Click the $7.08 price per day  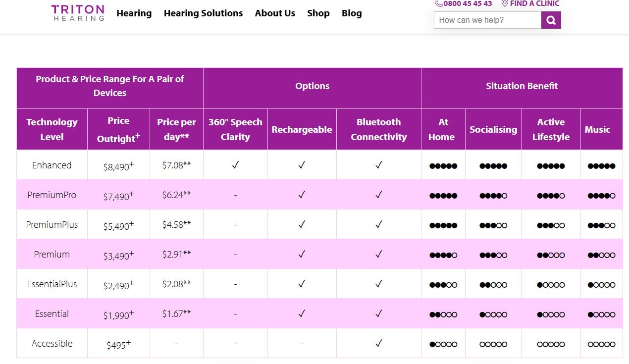click(x=176, y=165)
